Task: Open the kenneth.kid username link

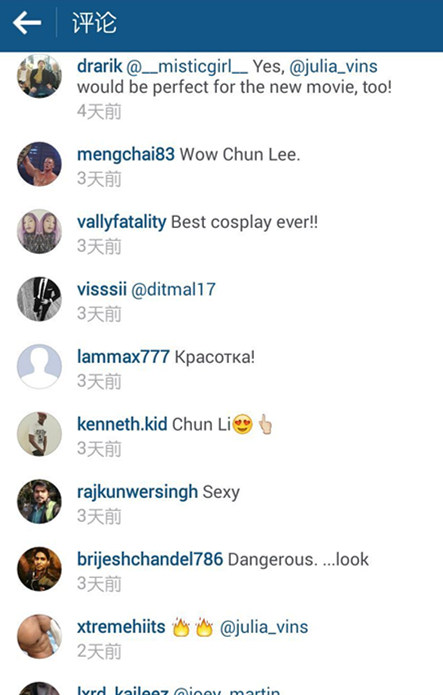Action: pos(122,424)
